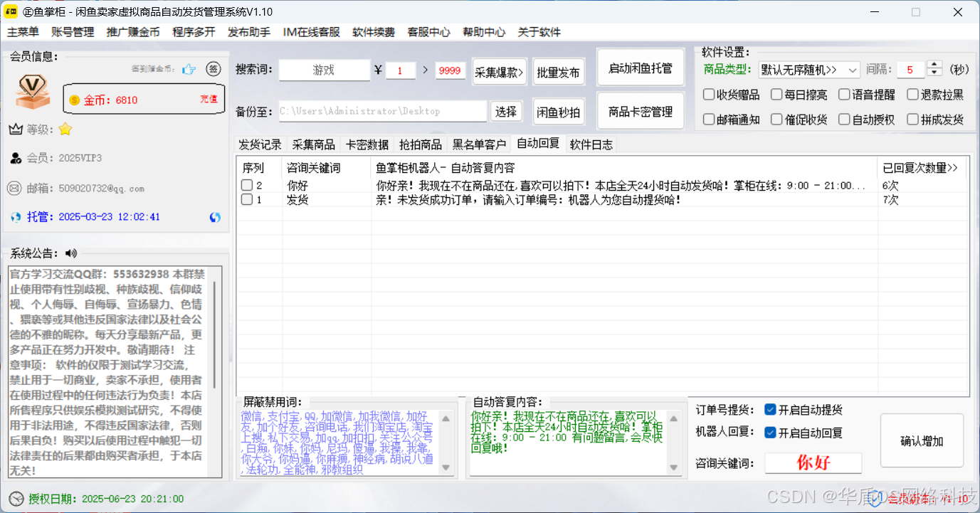
Task: Click the 搜索词 search keyword field
Action: (x=324, y=70)
